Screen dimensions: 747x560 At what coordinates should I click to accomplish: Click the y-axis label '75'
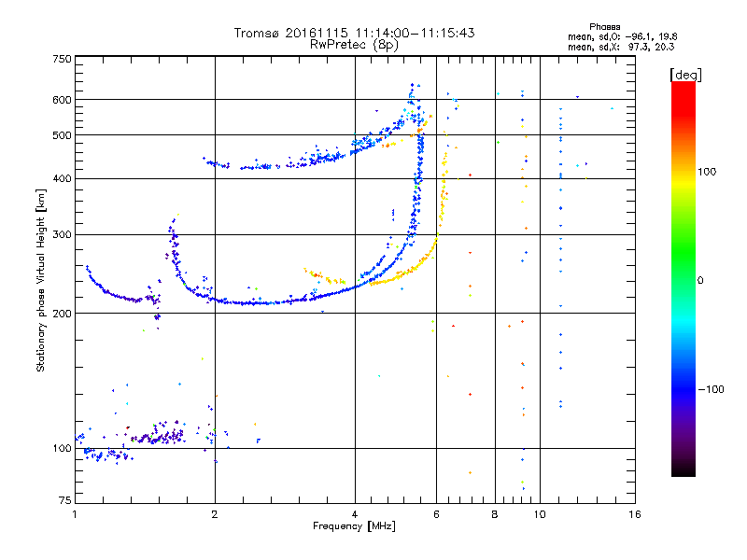(65, 500)
